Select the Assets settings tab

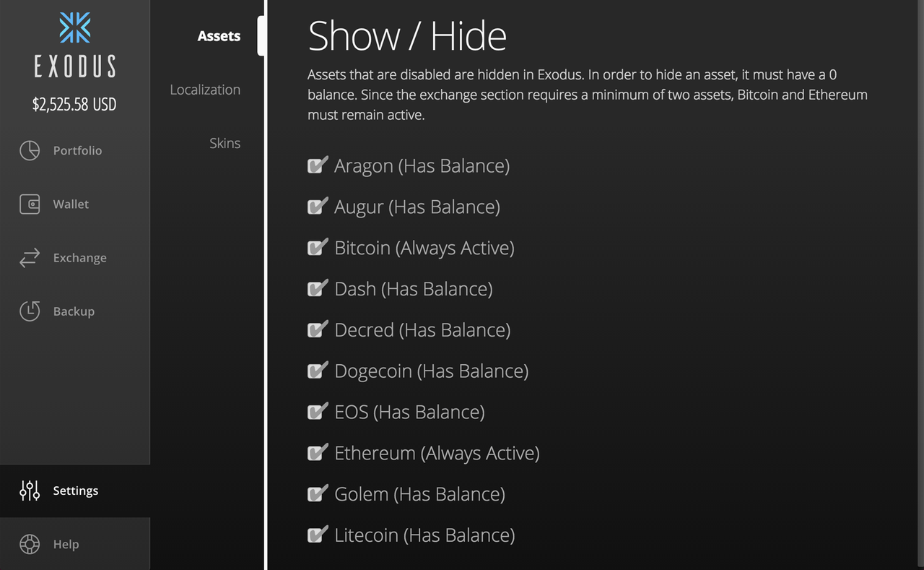point(219,36)
